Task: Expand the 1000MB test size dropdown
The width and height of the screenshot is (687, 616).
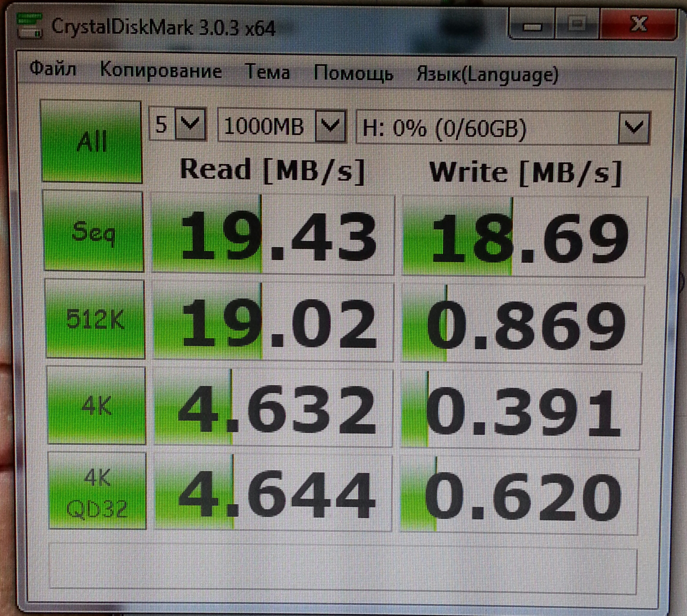Action: 330,127
